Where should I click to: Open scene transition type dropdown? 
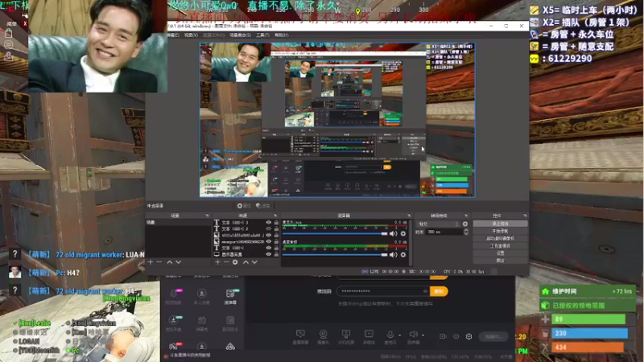coord(438,224)
